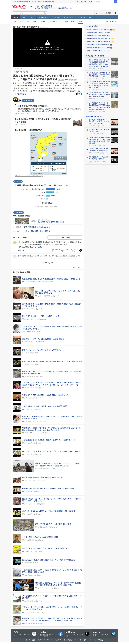Click the ココがポイント mascot icon
The image size is (129, 644).
pos(17,100)
